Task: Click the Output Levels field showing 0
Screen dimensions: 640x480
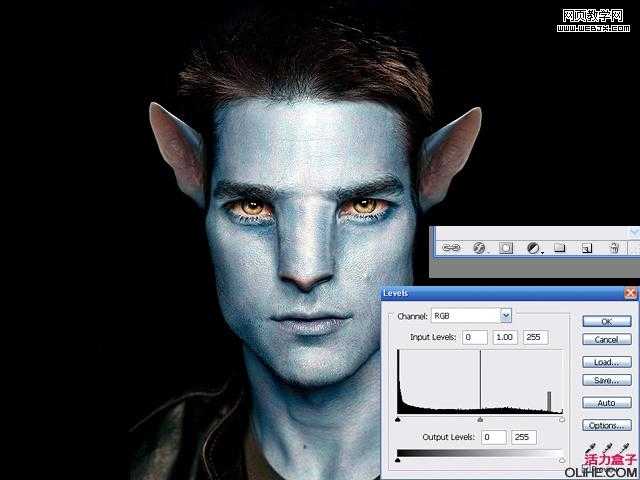Action: (493, 437)
